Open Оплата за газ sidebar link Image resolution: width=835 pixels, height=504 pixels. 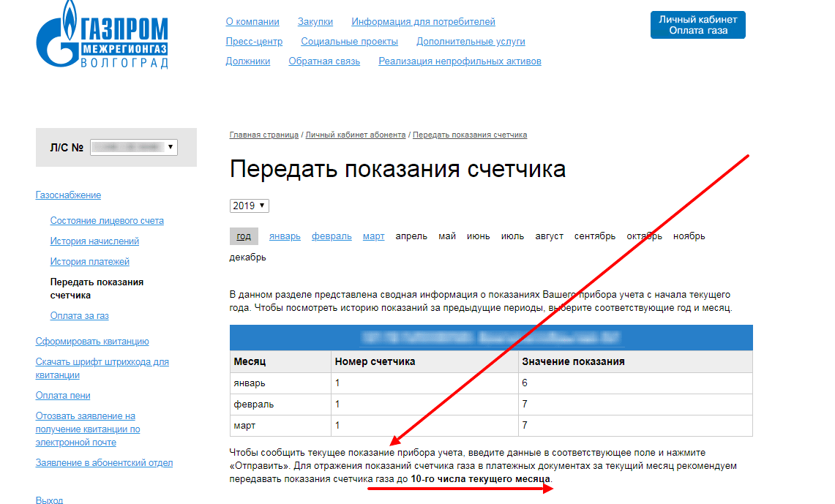pos(79,316)
